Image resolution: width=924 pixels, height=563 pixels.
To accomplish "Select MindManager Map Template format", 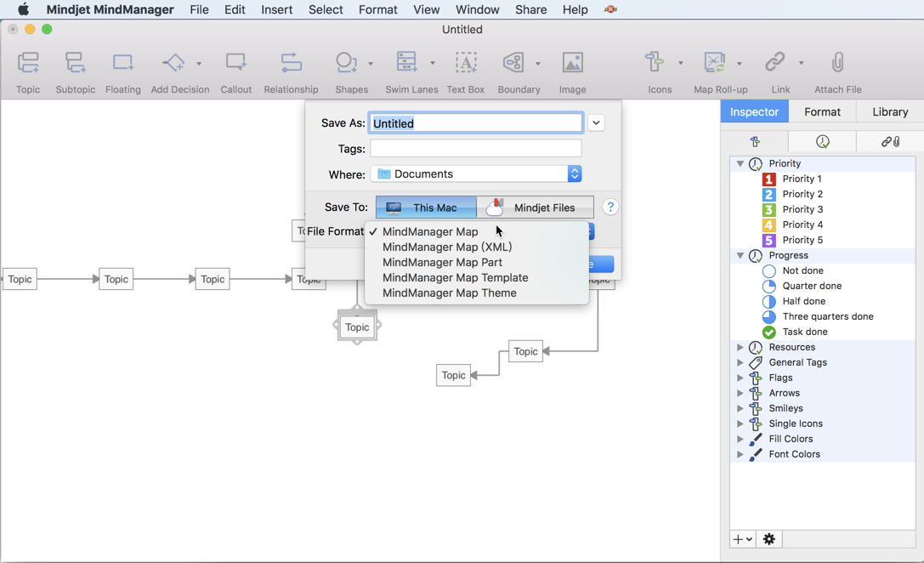I will (x=477, y=277).
